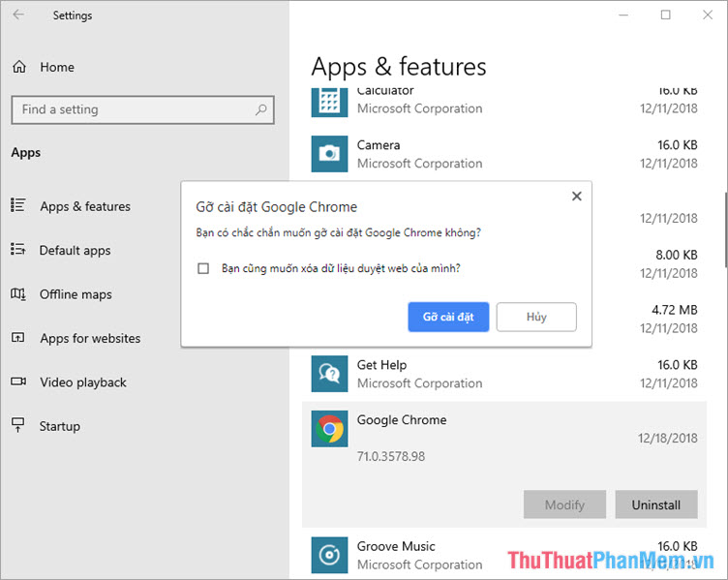Cancel using the Hủy button

(536, 317)
